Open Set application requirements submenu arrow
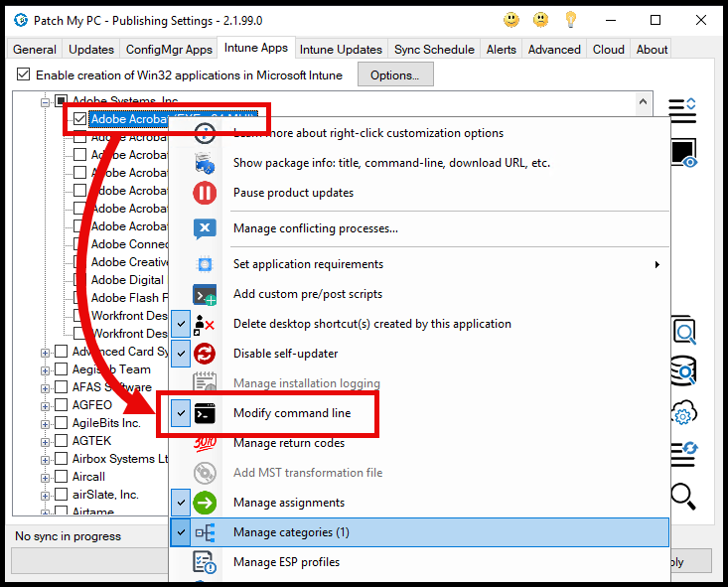 pyautogui.click(x=656, y=265)
